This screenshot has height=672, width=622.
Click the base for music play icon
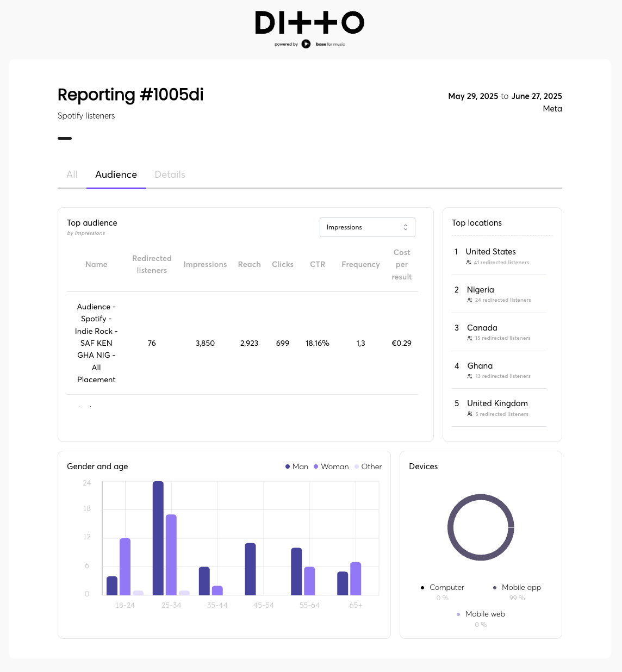[x=306, y=44]
